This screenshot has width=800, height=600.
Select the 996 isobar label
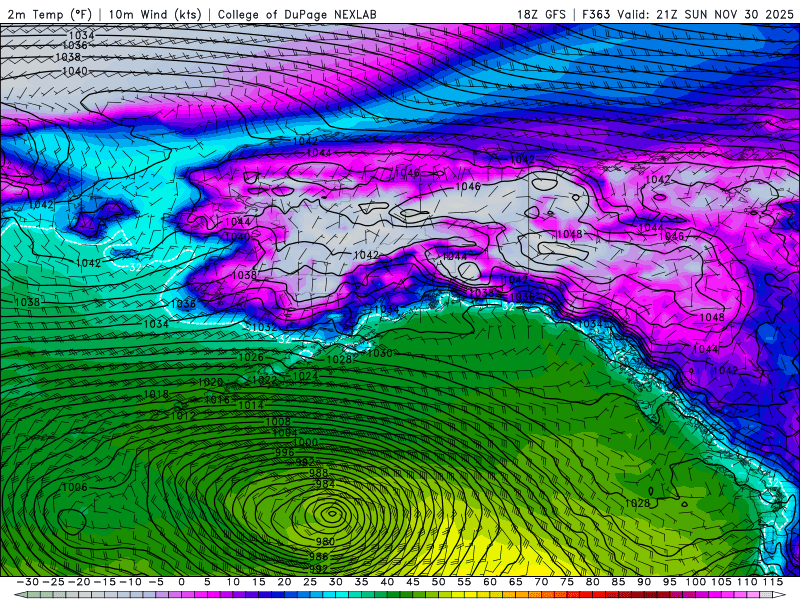[x=285, y=453]
